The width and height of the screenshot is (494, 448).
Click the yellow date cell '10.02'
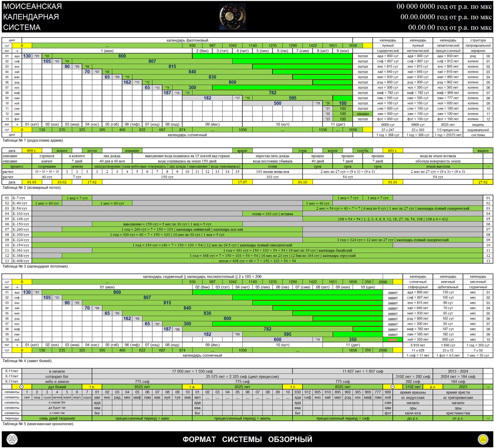point(62,182)
